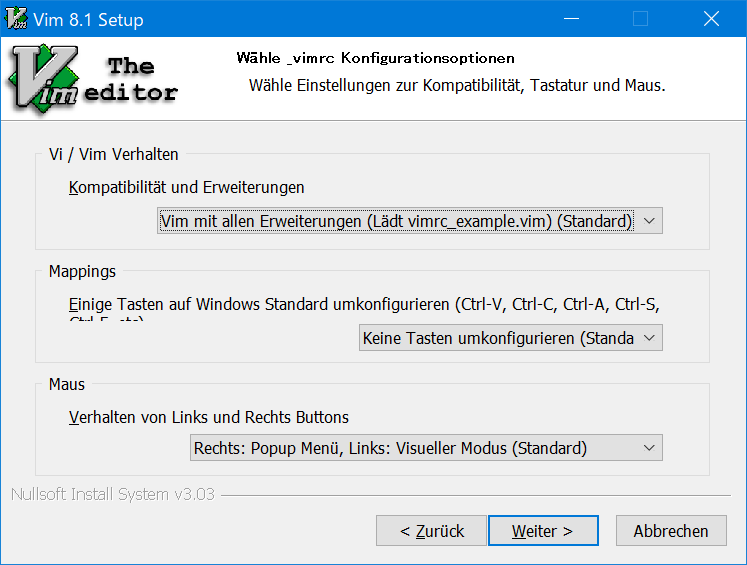Click the Vim editor logo in header

pyautogui.click(x=93, y=79)
